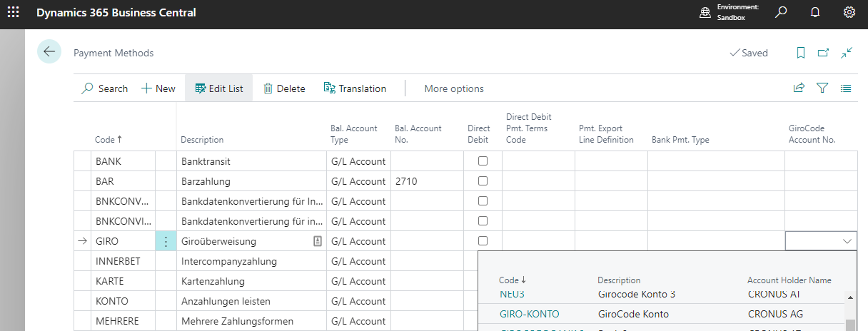Go back using the arrow button
The width and height of the screenshot is (868, 331).
point(49,52)
